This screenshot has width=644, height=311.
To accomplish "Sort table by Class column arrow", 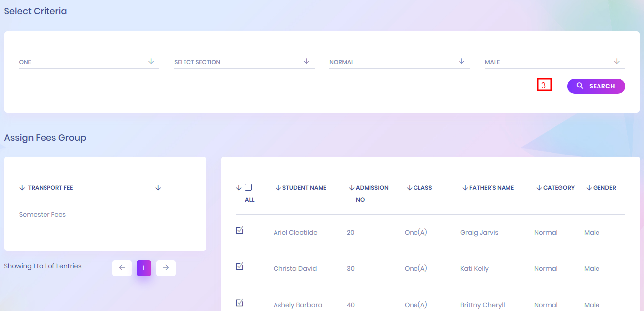I will (x=410, y=188).
